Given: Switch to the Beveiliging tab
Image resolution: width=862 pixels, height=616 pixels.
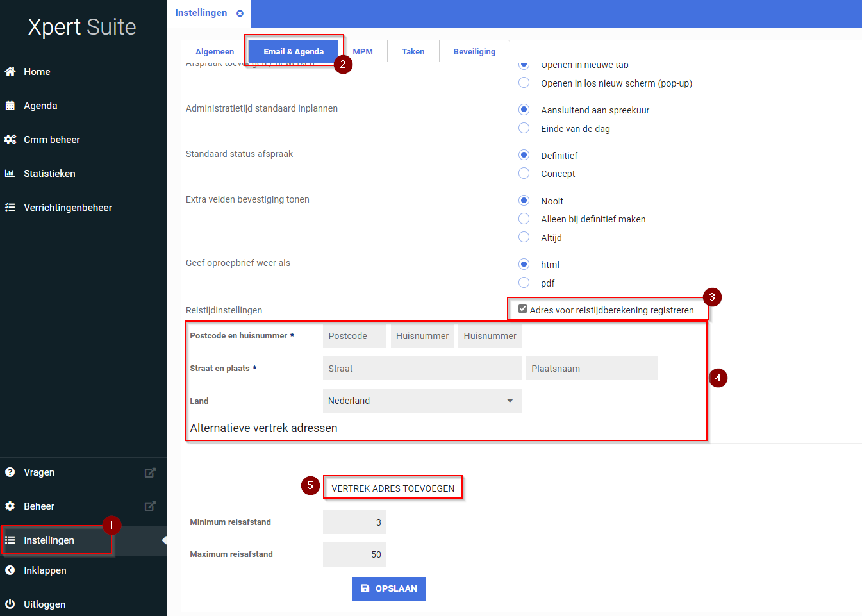Looking at the screenshot, I should 474,52.
